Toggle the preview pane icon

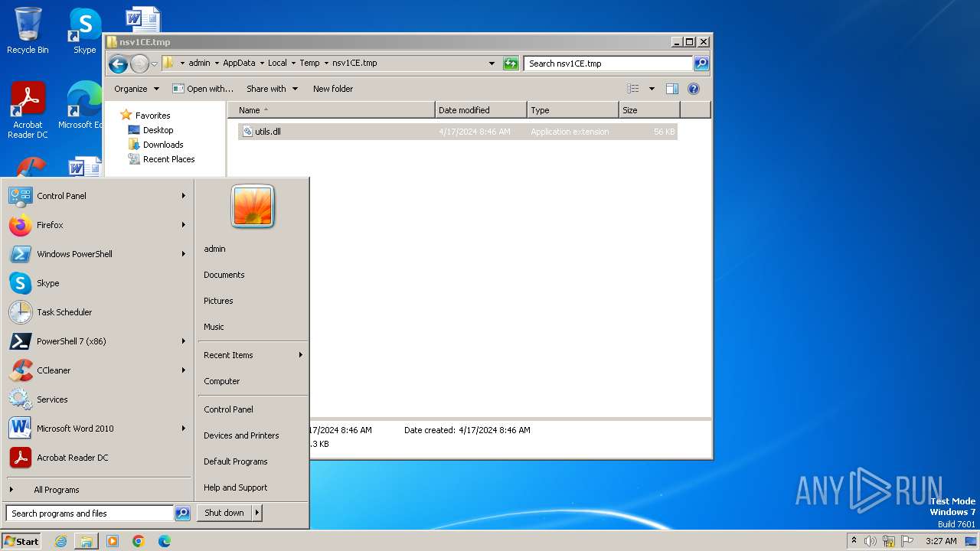[671, 89]
